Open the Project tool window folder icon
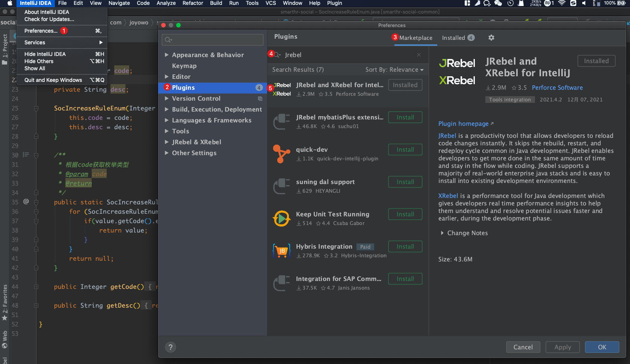630x364 pixels. [5, 62]
